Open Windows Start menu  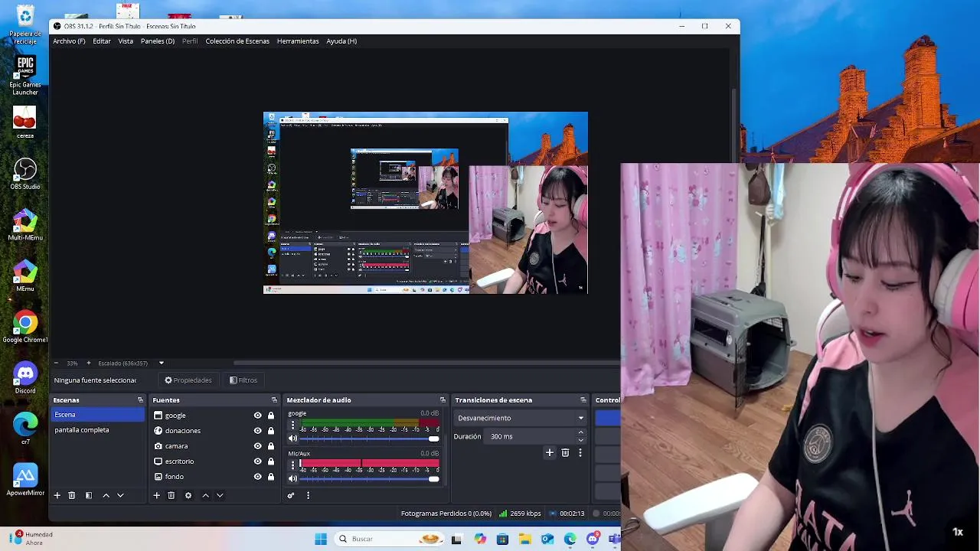(321, 539)
